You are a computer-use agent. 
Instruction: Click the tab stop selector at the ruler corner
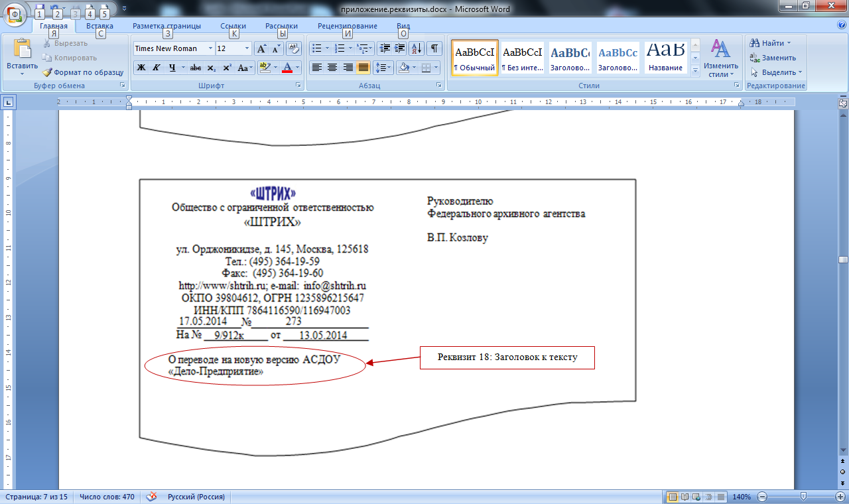tap(8, 102)
